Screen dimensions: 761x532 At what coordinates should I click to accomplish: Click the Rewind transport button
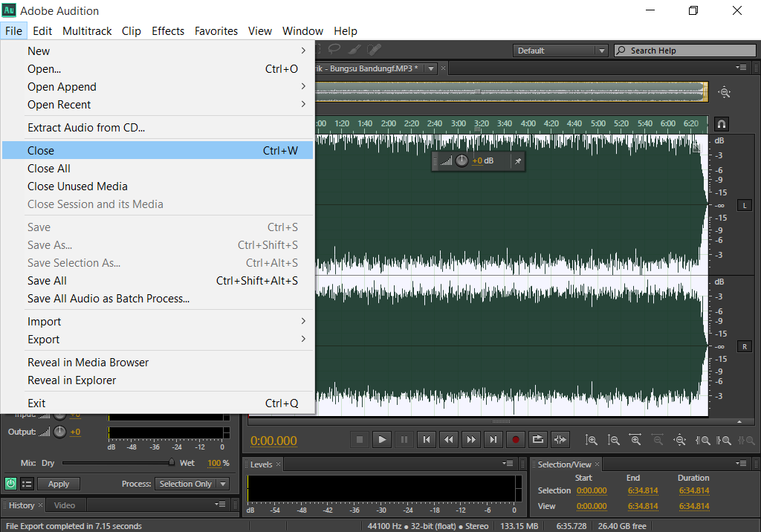tap(449, 440)
